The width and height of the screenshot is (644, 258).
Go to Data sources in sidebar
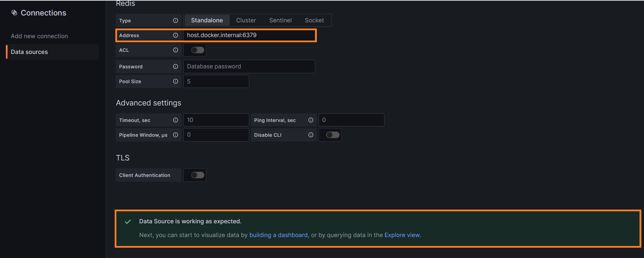point(29,52)
